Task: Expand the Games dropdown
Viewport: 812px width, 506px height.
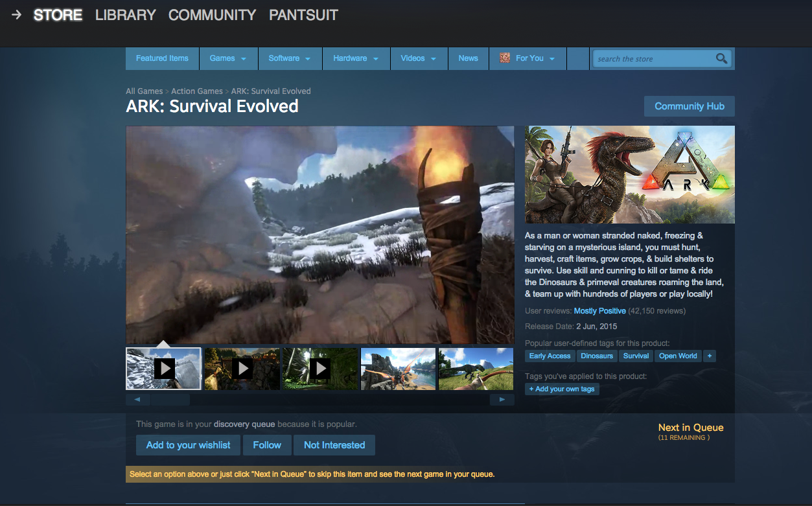Action: (228, 58)
